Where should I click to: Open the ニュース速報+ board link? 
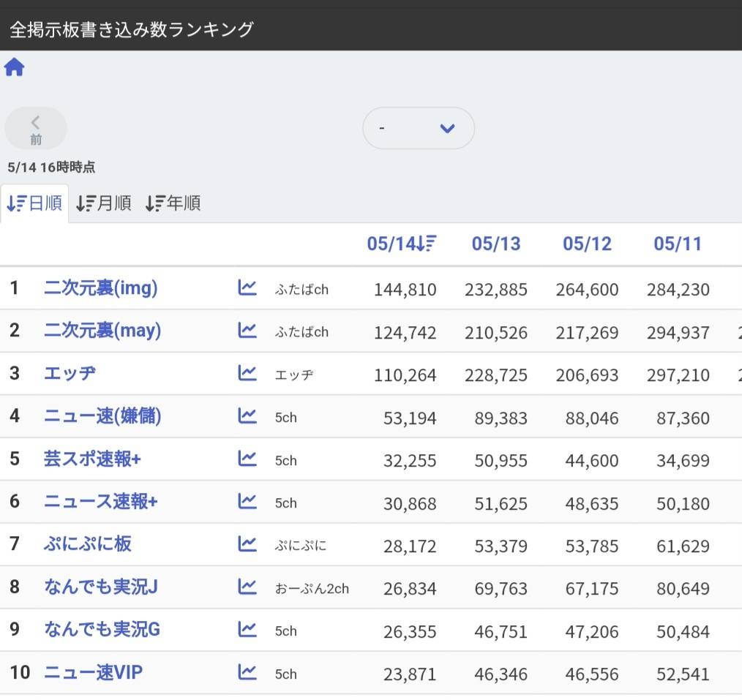101,502
